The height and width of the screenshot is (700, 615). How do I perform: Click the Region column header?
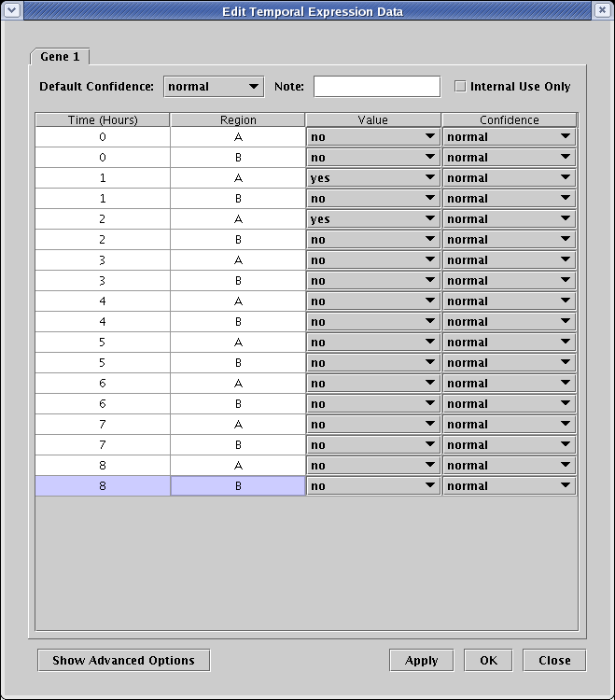point(238,120)
